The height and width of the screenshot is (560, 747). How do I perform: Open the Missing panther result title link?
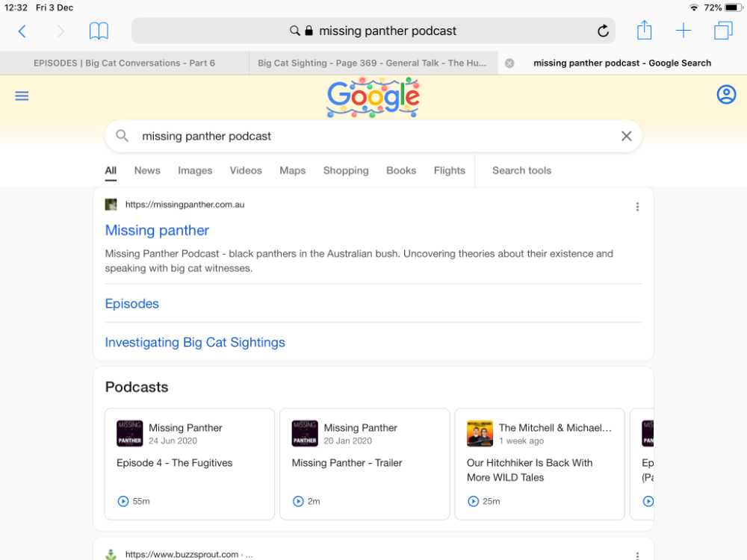click(x=157, y=231)
